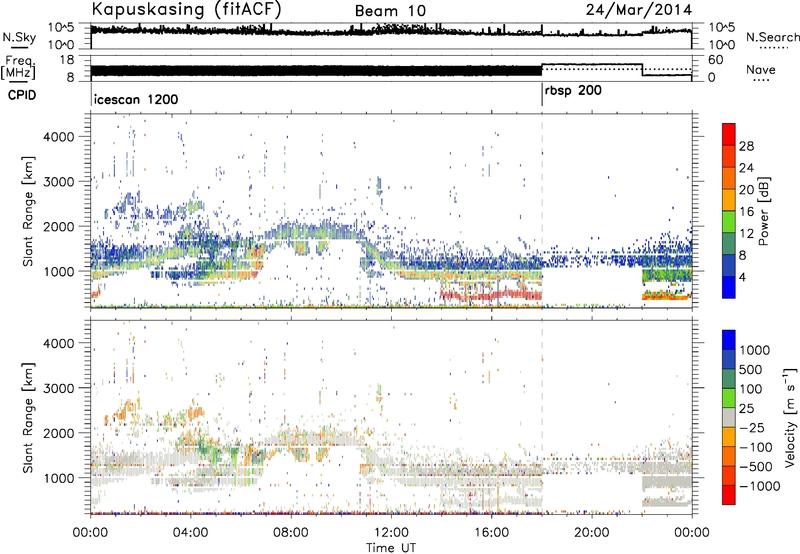Click the "Nave" legend label
800x554 pixels.
point(761,70)
